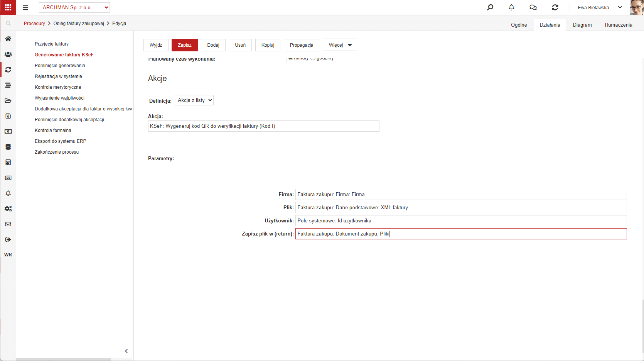Open the app grid launcher icon
The image size is (644, 361).
[x=8, y=7]
